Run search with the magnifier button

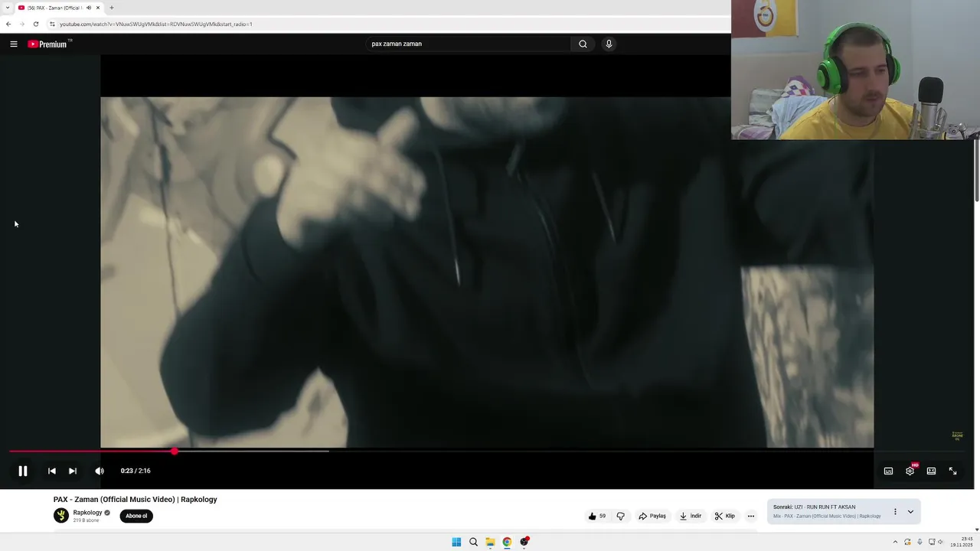583,44
